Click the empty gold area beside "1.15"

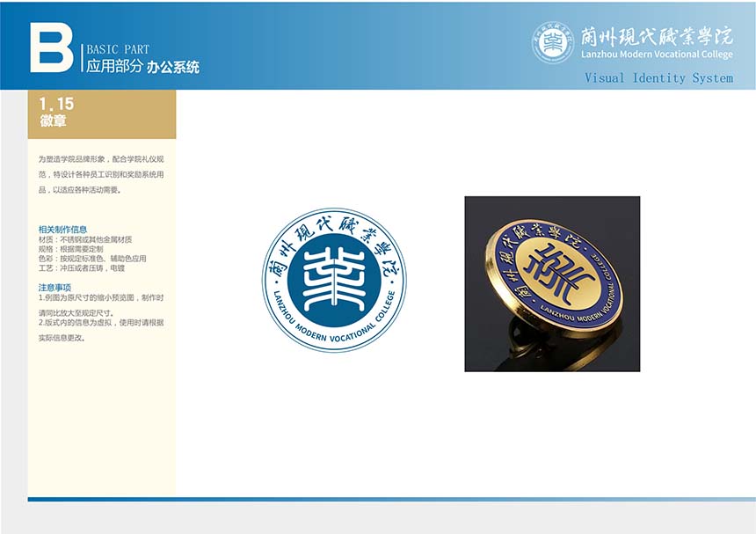coord(132,113)
